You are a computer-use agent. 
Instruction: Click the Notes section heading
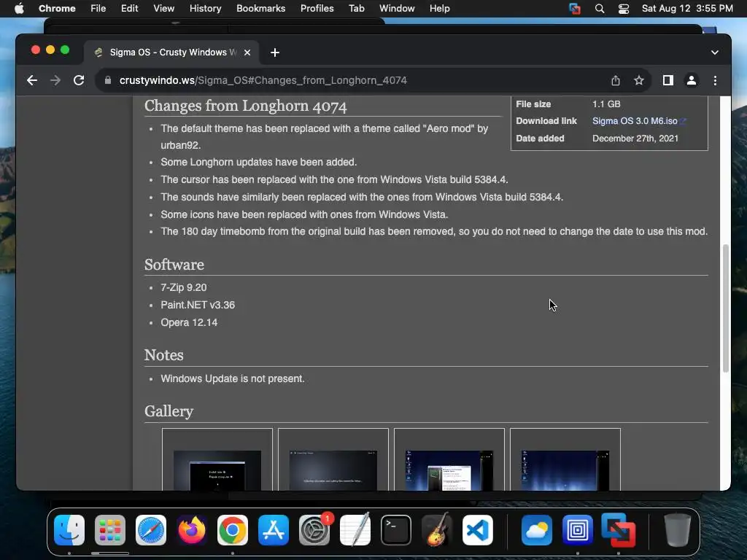coord(163,355)
